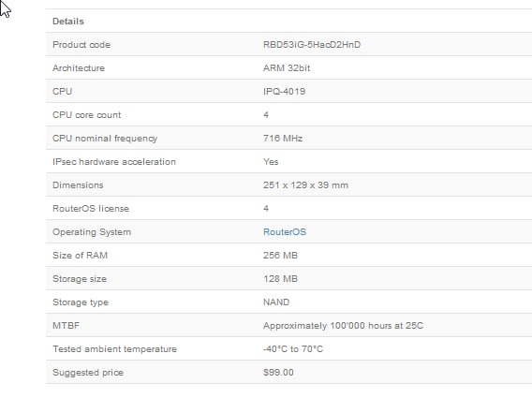Open the RouterOS operating system link
The image size is (532, 398).
point(285,231)
